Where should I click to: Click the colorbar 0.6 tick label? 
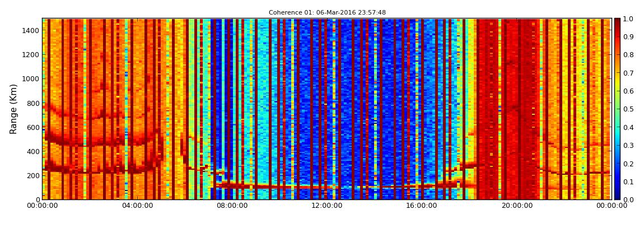[x=629, y=91]
